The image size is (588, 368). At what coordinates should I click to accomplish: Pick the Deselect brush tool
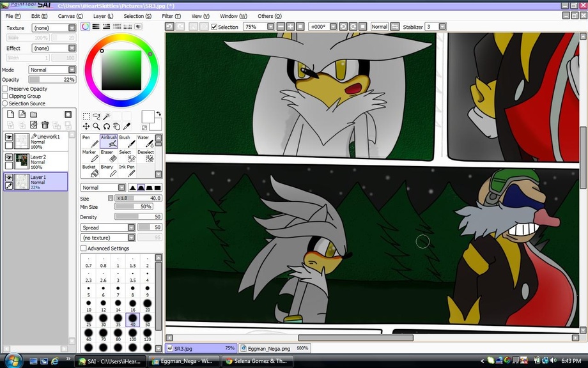point(146,156)
